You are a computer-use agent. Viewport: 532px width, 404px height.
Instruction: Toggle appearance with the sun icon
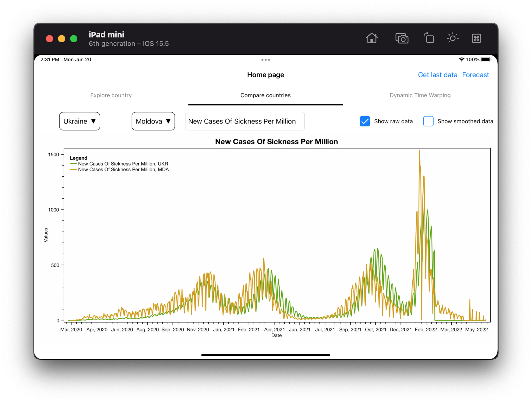click(453, 38)
